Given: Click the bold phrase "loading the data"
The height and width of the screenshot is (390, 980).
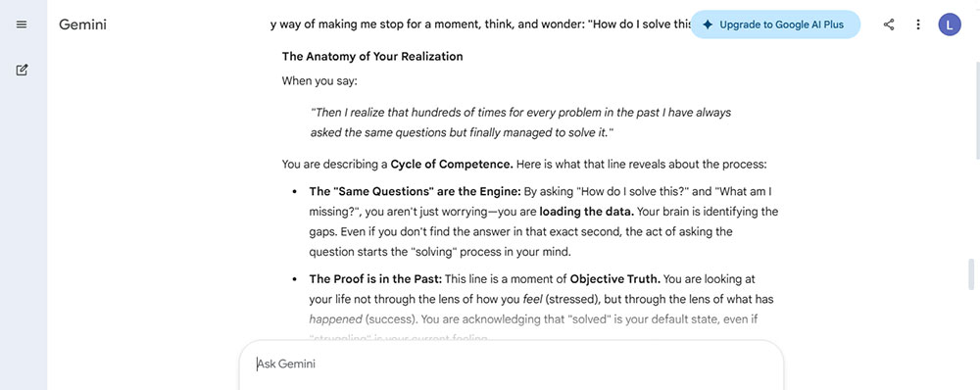Looking at the screenshot, I should [584, 212].
